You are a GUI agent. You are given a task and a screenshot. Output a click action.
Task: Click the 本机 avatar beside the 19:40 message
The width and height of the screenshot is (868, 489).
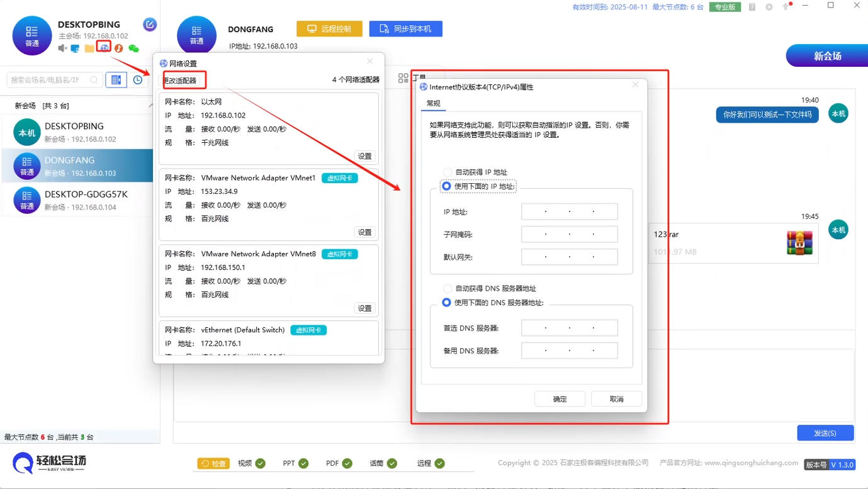coord(838,113)
